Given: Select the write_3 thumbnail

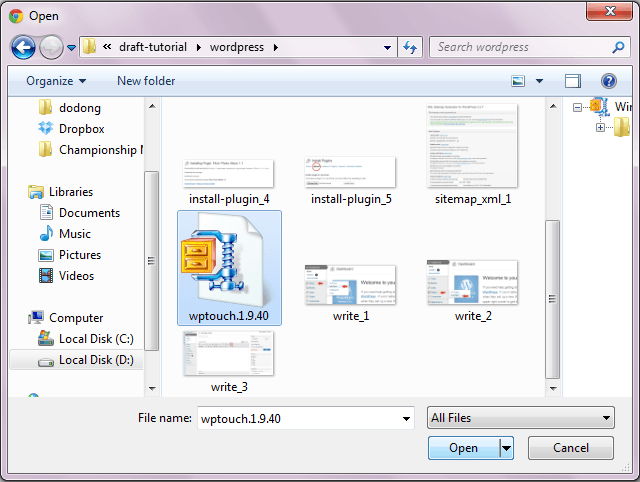Looking at the screenshot, I should coord(229,353).
